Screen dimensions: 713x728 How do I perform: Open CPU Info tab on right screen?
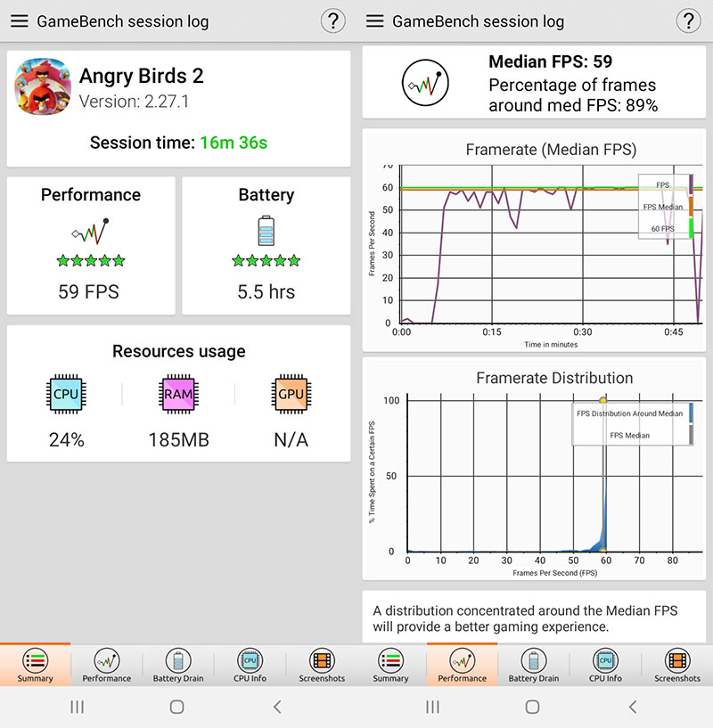[605, 665]
